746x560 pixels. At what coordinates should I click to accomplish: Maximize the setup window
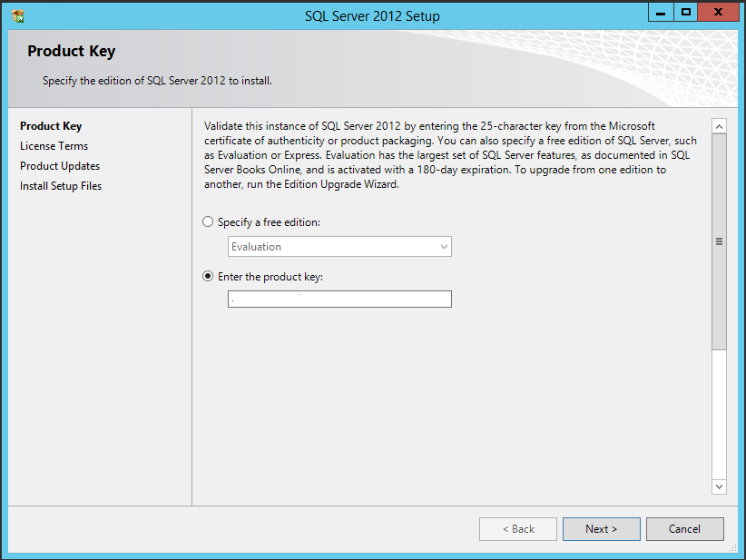[x=686, y=12]
